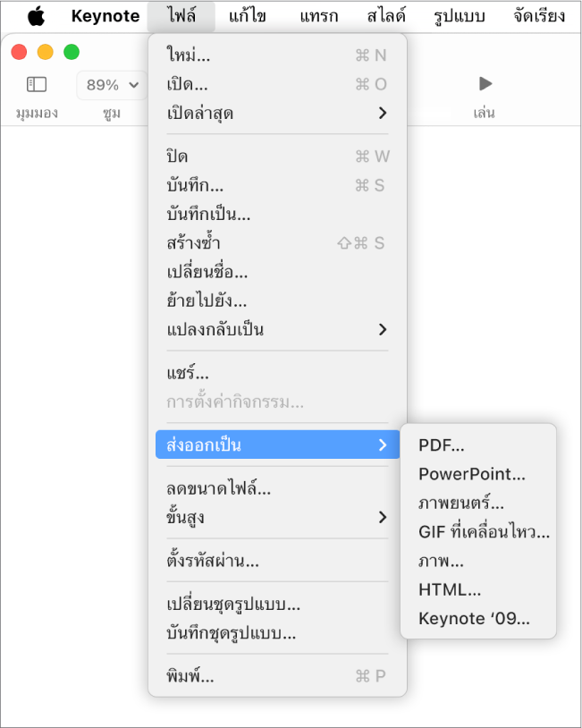Click the Apple logo menu
582x728 pixels.
(36, 16)
